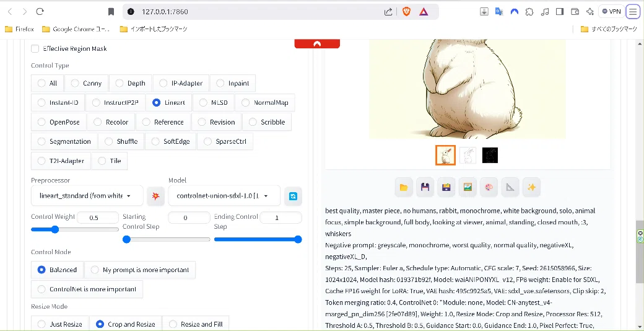Image resolution: width=644 pixels, height=331 pixels.
Task: Select the OpenPose control type
Action: [x=59, y=122]
